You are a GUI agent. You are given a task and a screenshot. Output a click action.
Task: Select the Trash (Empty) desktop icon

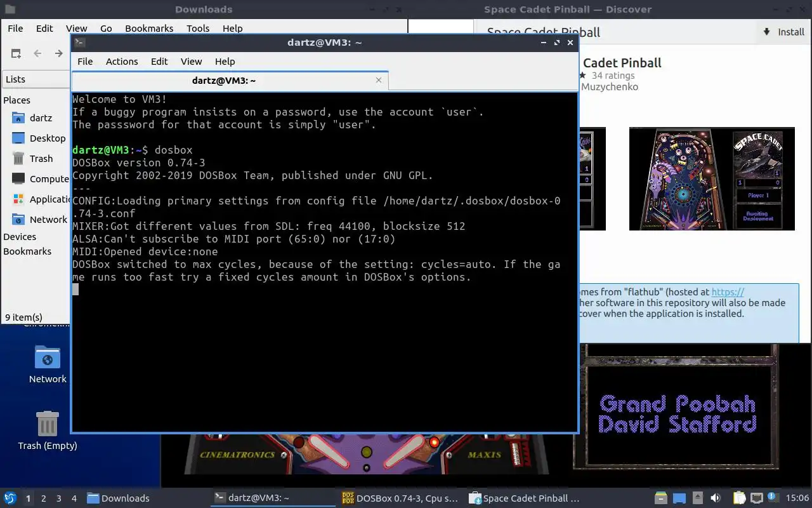[x=48, y=431]
